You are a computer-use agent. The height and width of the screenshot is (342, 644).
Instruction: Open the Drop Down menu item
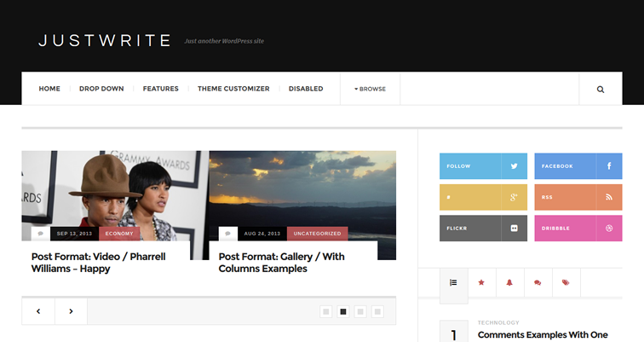(101, 89)
